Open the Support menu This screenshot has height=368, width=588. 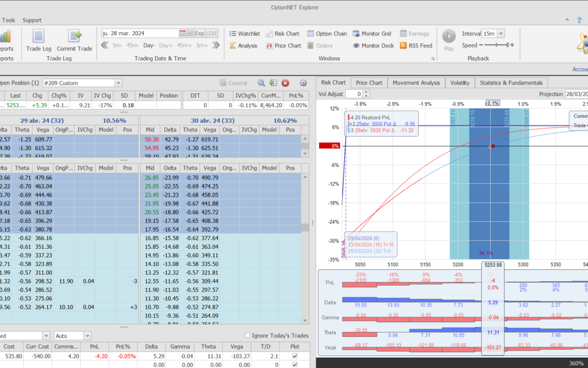(x=32, y=20)
